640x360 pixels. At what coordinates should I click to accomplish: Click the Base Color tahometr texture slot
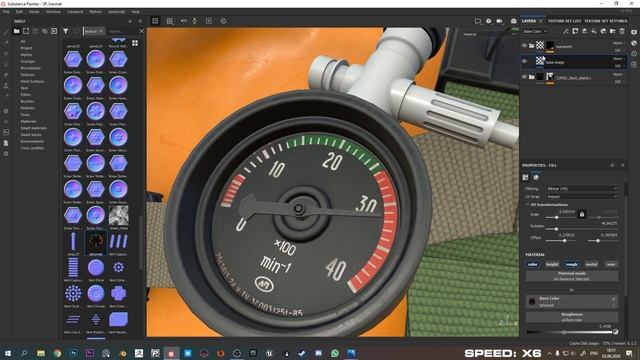pyautogui.click(x=571, y=302)
